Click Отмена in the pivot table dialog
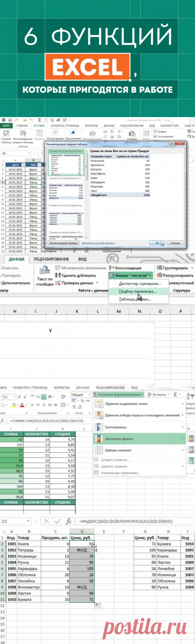This screenshot has height=644, width=195. pyautogui.click(x=175, y=243)
